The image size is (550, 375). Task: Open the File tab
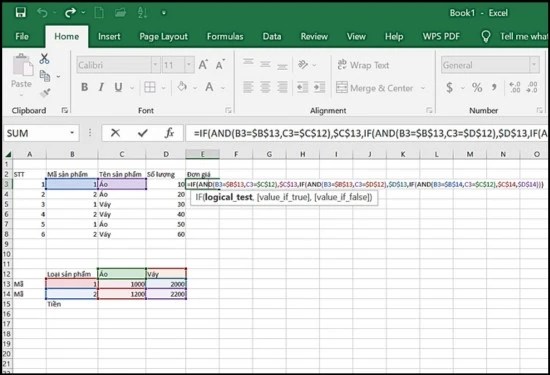point(22,36)
